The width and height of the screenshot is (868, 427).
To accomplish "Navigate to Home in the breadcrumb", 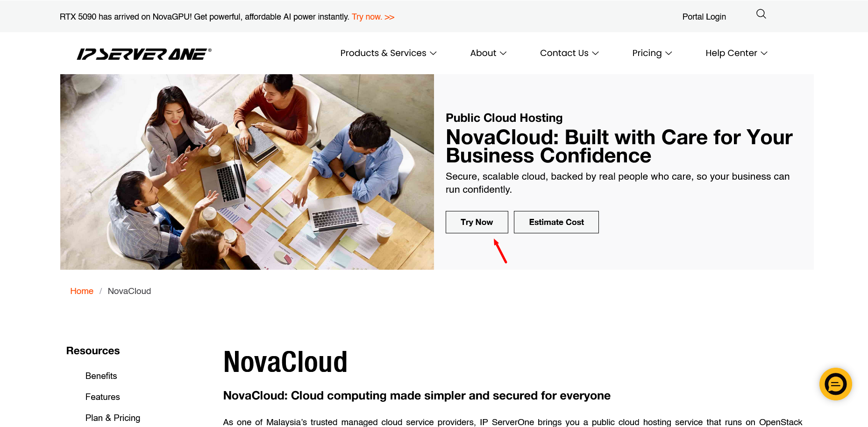I will tap(82, 291).
